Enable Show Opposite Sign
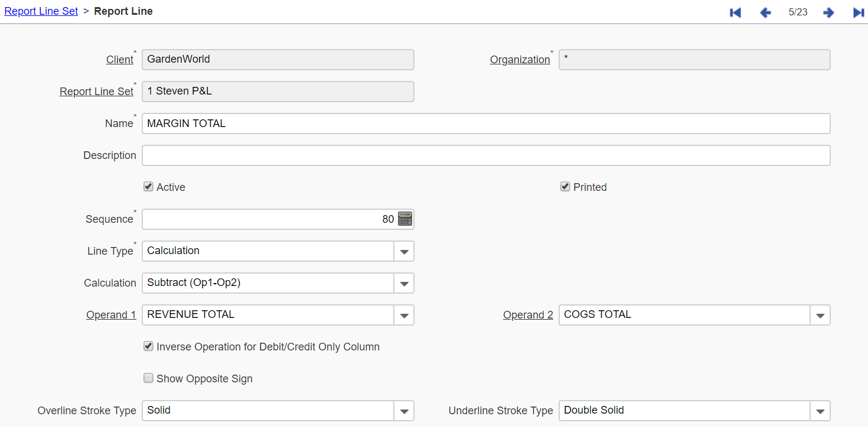This screenshot has width=868, height=429. coord(148,378)
